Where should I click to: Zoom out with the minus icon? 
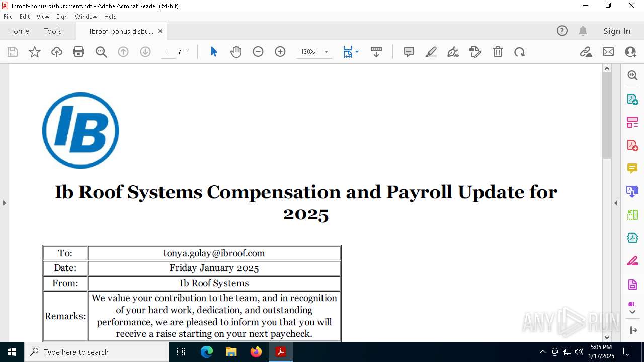pyautogui.click(x=258, y=52)
